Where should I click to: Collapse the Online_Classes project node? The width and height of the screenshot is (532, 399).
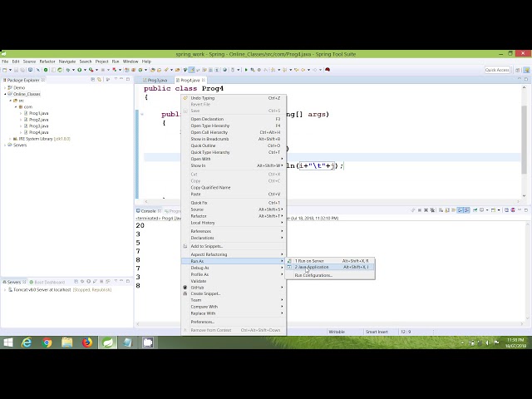click(x=5, y=94)
